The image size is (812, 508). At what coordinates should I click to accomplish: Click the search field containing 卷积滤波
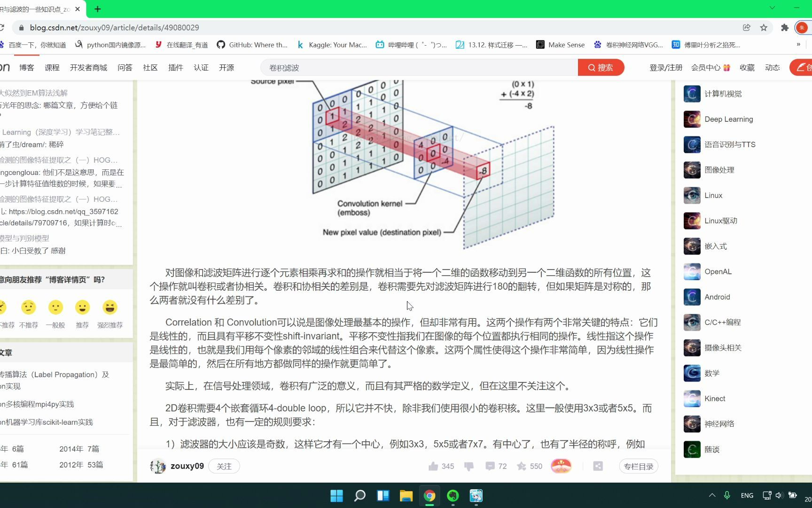tap(419, 68)
